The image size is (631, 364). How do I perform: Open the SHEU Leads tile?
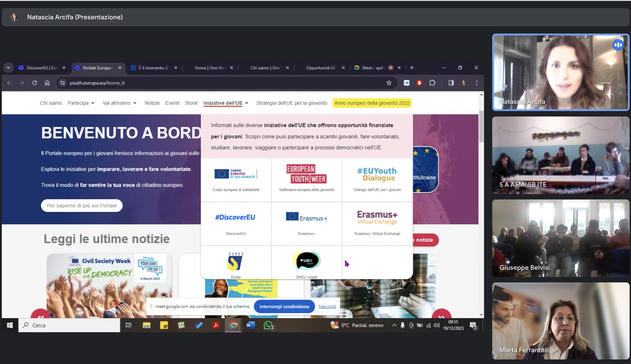[307, 262]
